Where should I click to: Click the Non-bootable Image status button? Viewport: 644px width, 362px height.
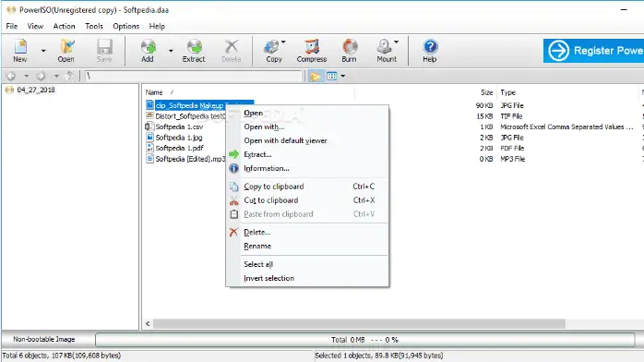coord(44,340)
